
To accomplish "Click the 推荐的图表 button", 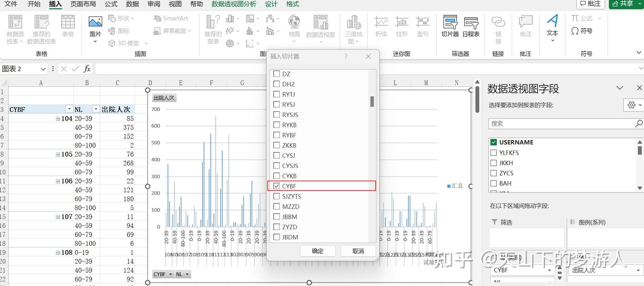I will 213,29.
